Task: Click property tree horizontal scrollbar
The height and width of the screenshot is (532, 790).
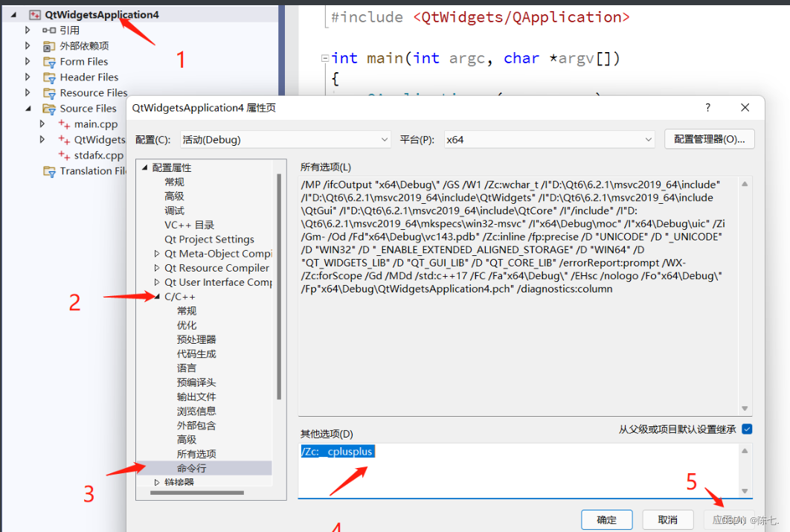Action: (197, 493)
